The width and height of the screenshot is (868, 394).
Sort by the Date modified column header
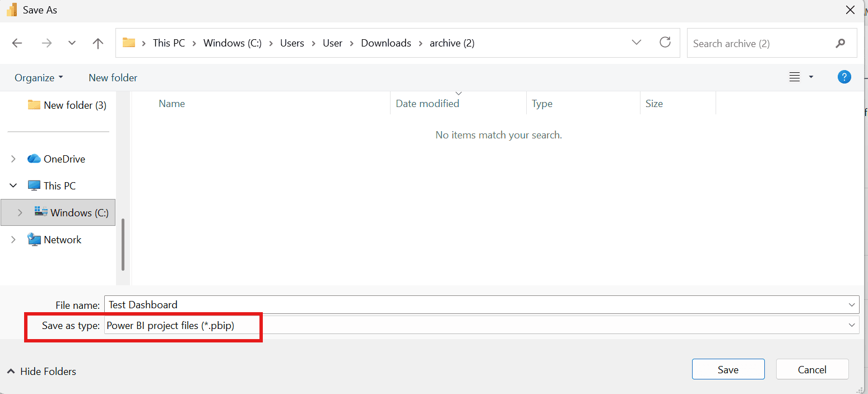(x=427, y=104)
